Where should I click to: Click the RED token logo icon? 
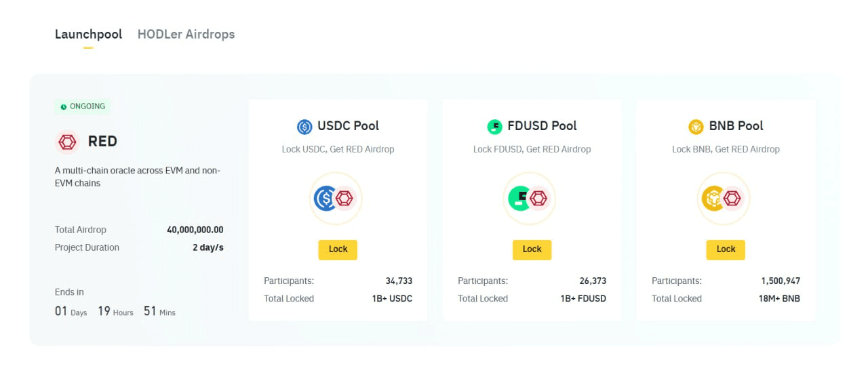(67, 142)
